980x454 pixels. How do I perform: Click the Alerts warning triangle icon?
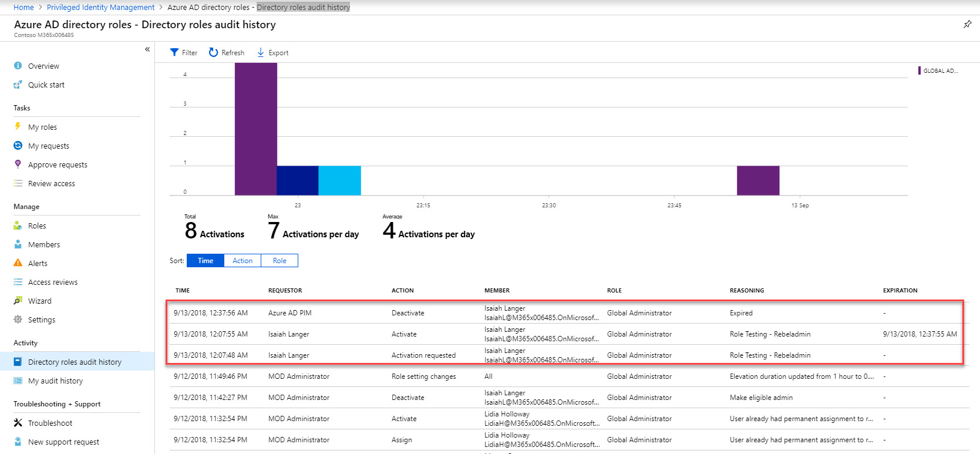[x=18, y=263]
